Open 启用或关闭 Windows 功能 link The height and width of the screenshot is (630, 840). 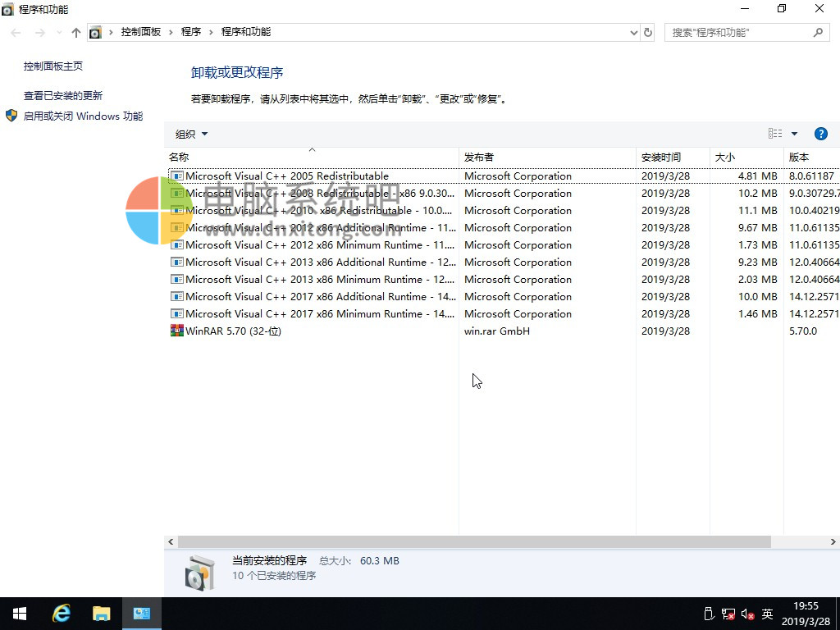coord(83,116)
